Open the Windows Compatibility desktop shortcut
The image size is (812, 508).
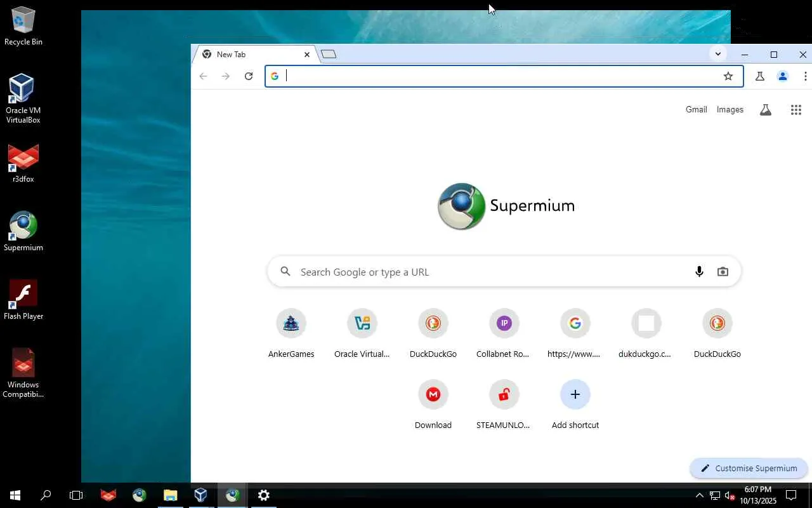[x=23, y=373]
